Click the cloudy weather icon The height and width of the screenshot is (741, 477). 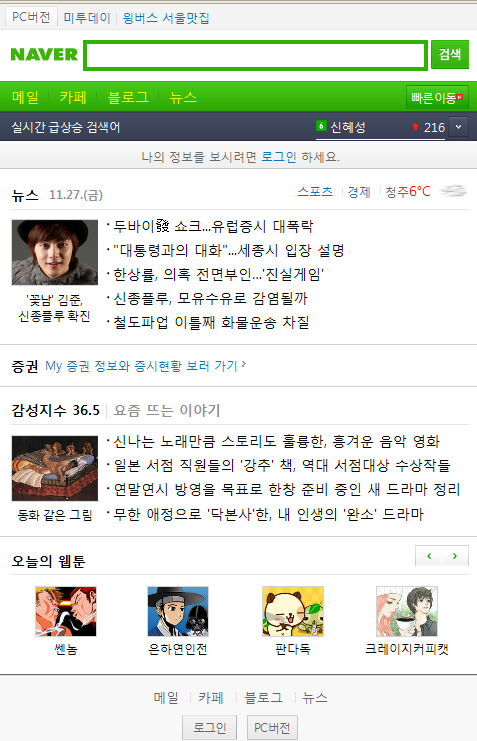coord(453,191)
